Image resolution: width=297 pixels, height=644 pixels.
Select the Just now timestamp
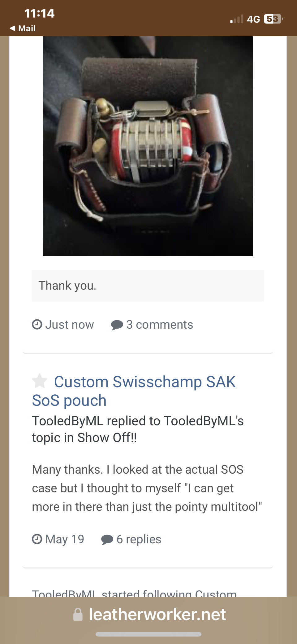[70, 325]
